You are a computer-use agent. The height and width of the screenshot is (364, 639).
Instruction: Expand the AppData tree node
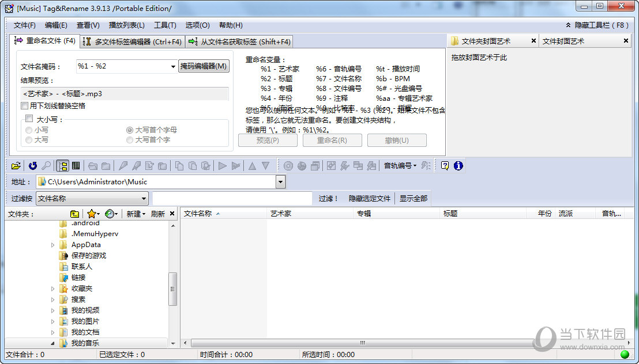[52, 245]
